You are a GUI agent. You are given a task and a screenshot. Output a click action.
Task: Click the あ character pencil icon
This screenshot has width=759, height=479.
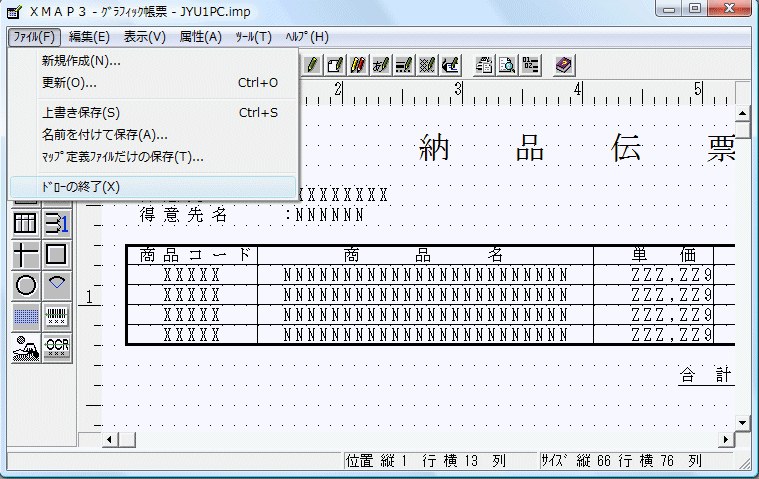click(x=380, y=65)
